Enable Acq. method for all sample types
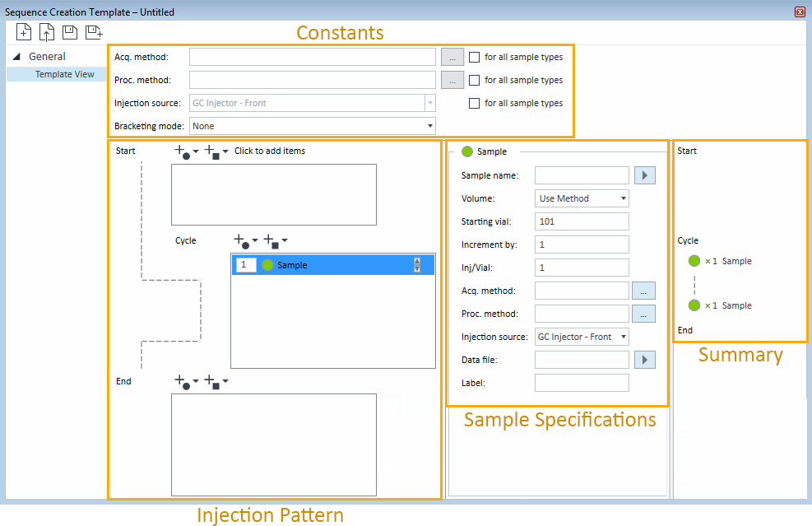The width and height of the screenshot is (812, 526). [x=474, y=57]
